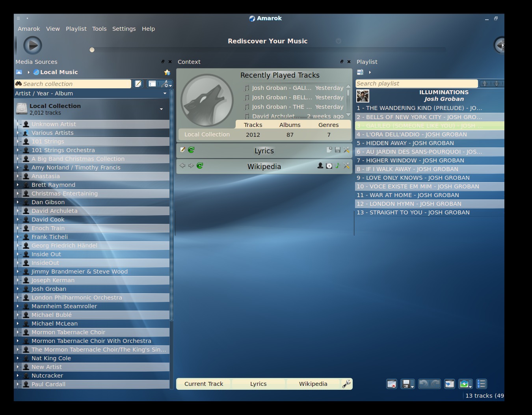Select track 3 Galileo in playlist
The image size is (532, 415).
(430, 126)
